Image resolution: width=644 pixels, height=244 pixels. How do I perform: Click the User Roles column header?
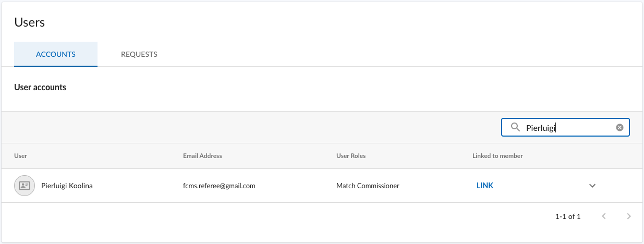pyautogui.click(x=351, y=156)
